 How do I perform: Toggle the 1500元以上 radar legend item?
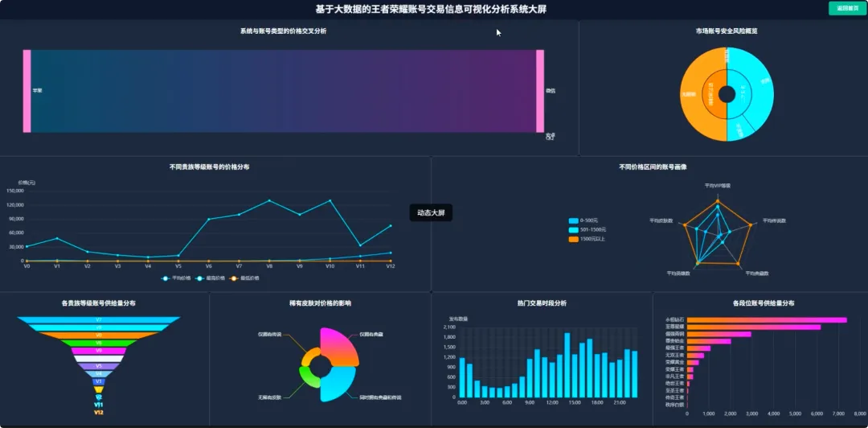[587, 239]
